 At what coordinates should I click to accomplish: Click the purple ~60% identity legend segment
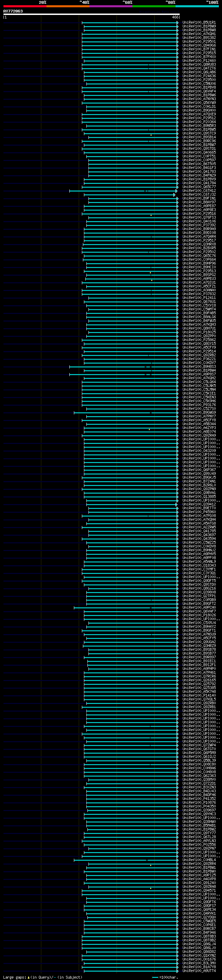pyautogui.click(x=111, y=6)
